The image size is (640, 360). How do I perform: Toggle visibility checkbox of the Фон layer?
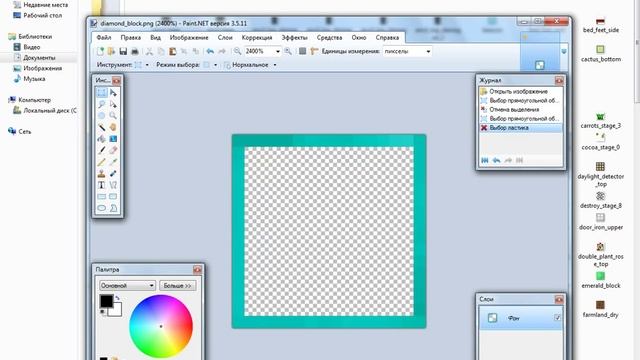pyautogui.click(x=558, y=318)
